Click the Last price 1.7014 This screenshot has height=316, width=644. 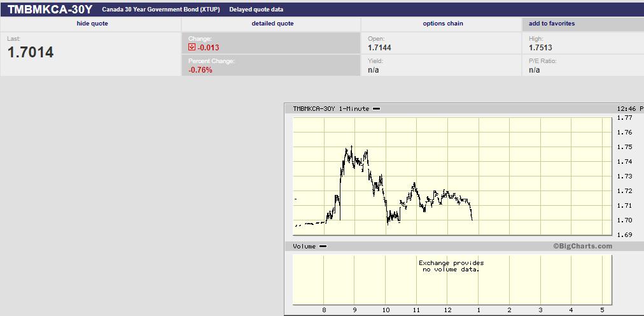click(31, 53)
